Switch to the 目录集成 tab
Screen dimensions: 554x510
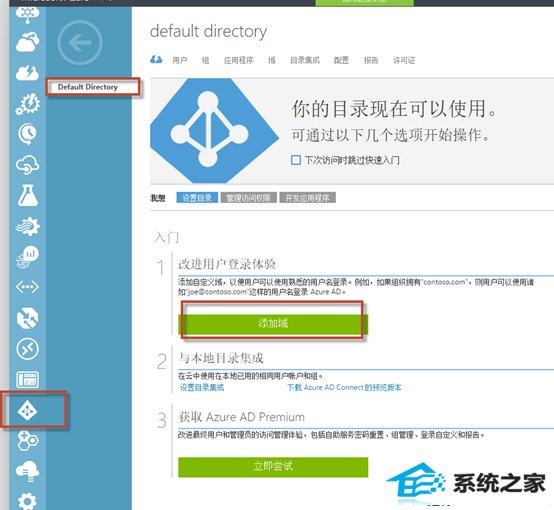pyautogui.click(x=305, y=60)
